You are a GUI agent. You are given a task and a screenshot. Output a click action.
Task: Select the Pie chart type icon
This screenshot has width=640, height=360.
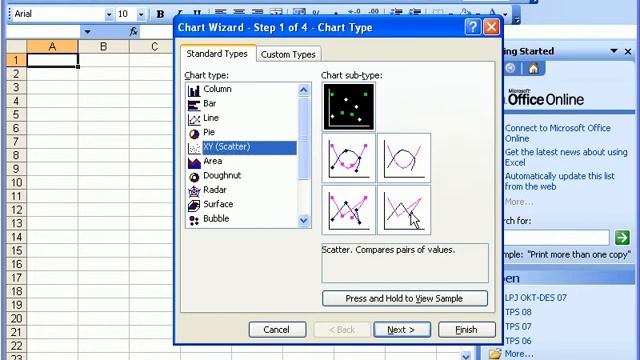coord(194,133)
